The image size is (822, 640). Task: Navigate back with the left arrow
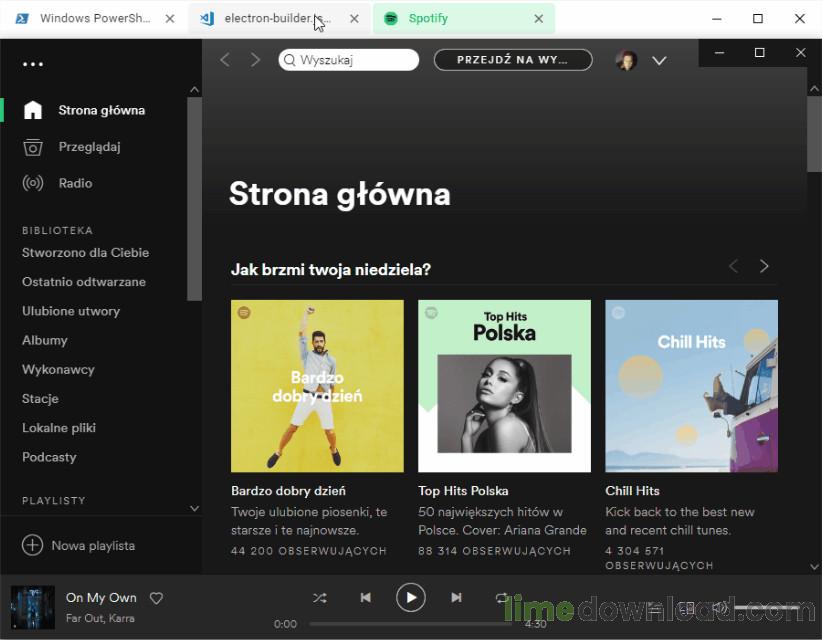(x=225, y=60)
